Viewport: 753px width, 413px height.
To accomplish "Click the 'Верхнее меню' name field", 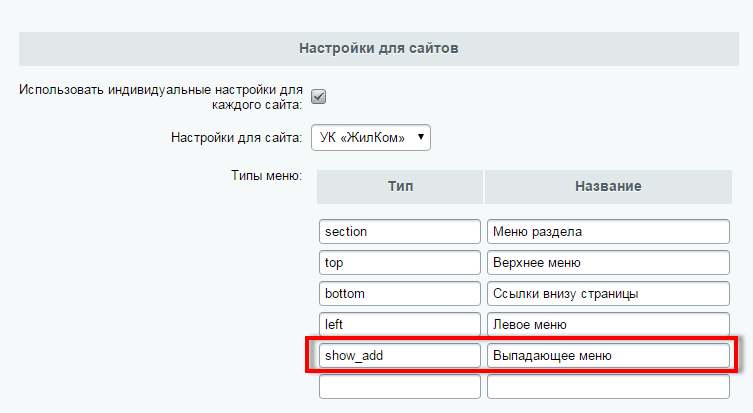I will (608, 263).
